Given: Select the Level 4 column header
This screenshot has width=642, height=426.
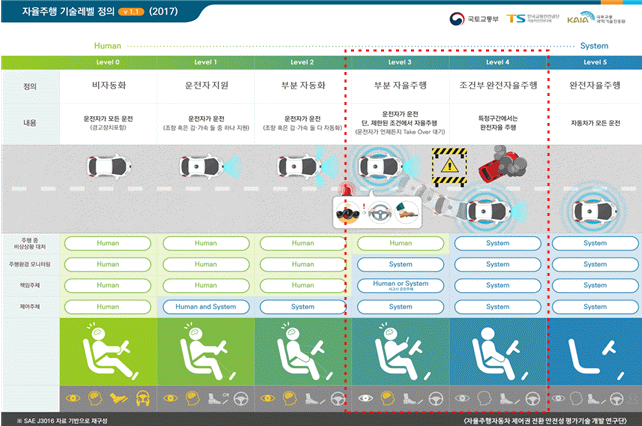Looking at the screenshot, I should (x=498, y=62).
